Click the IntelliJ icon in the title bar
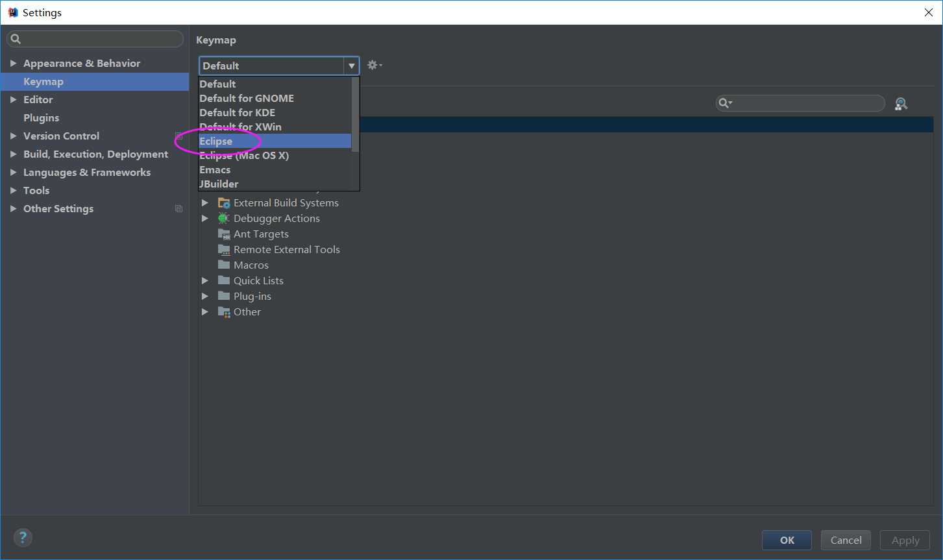The width and height of the screenshot is (943, 560). [12, 12]
